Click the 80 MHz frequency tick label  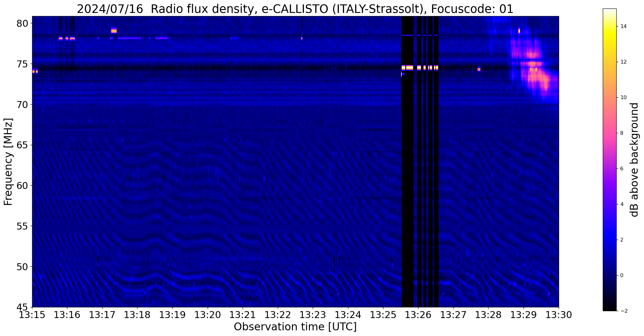coord(23,23)
